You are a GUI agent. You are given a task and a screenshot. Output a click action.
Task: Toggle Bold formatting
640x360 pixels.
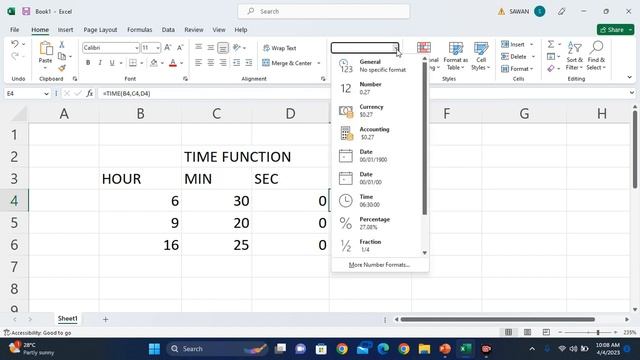point(88,63)
